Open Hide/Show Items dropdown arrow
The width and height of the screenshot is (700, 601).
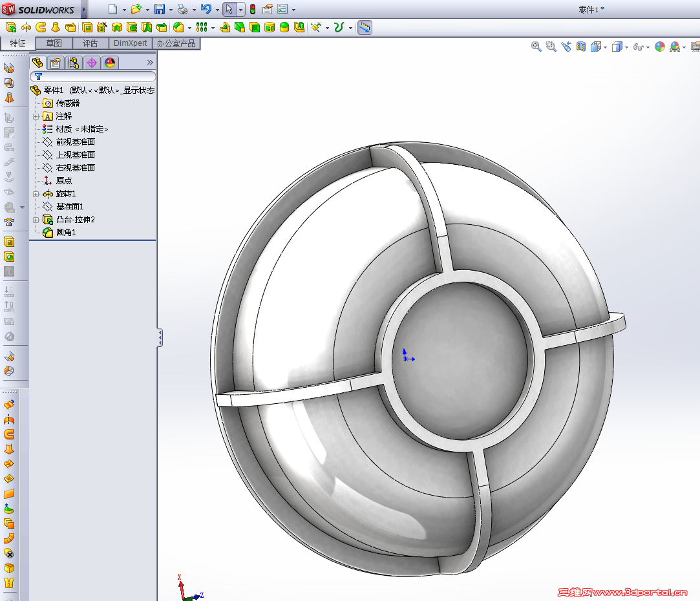click(x=648, y=47)
